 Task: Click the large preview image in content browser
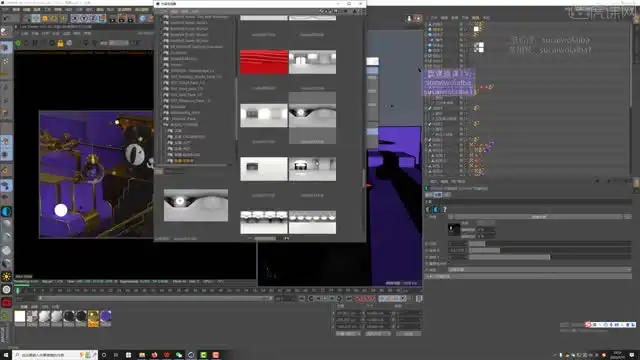point(196,205)
